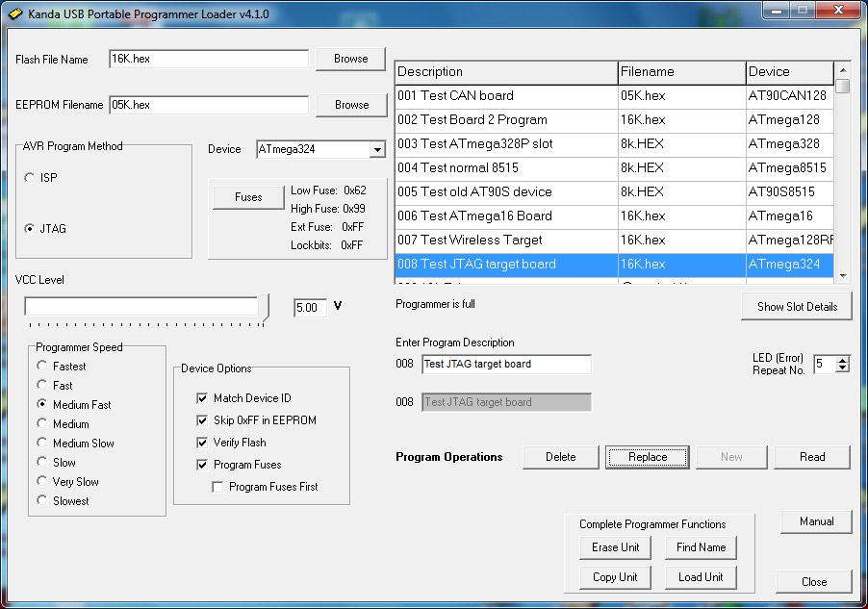The width and height of the screenshot is (868, 609).
Task: Click the Load Unit button
Action: (701, 577)
